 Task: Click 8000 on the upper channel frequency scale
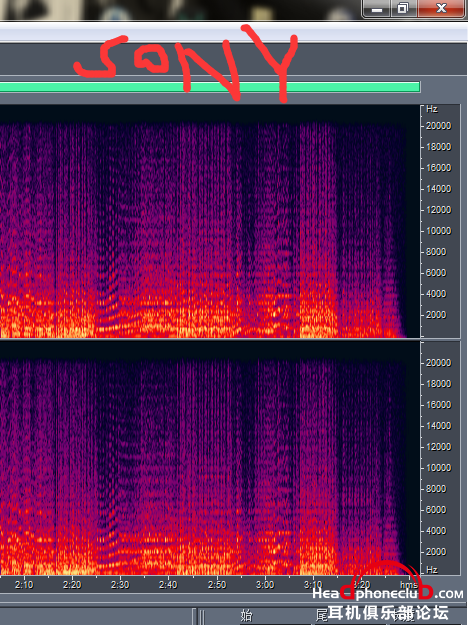(436, 252)
